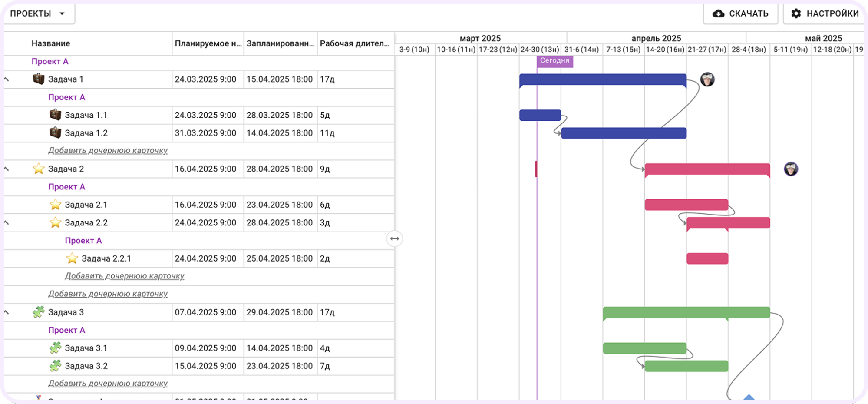The image size is (868, 404).
Task: Click the star icon of Задача 2
Action: (x=39, y=169)
